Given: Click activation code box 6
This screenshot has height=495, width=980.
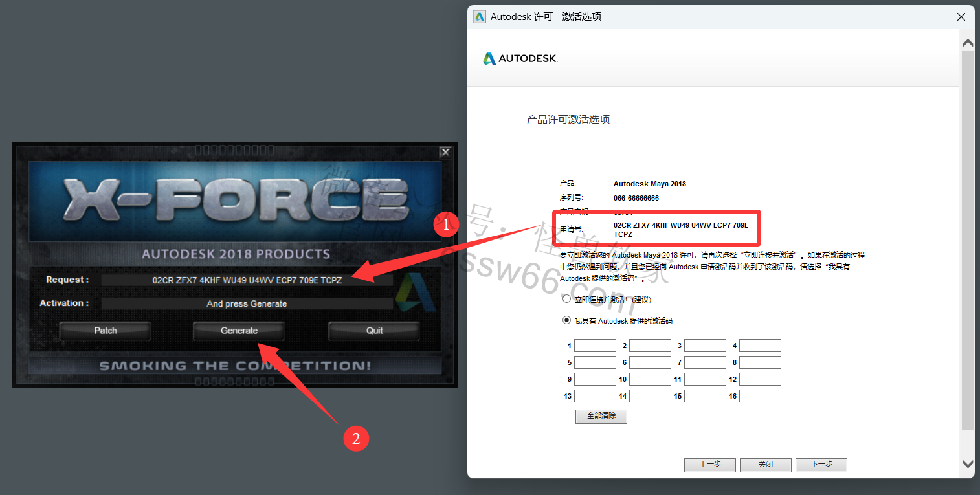Looking at the screenshot, I should [650, 362].
